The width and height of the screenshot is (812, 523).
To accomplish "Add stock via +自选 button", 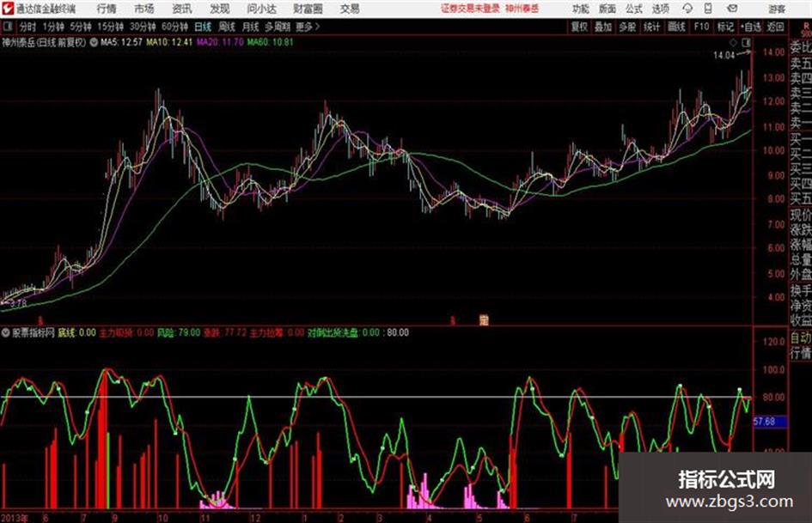I will point(751,27).
